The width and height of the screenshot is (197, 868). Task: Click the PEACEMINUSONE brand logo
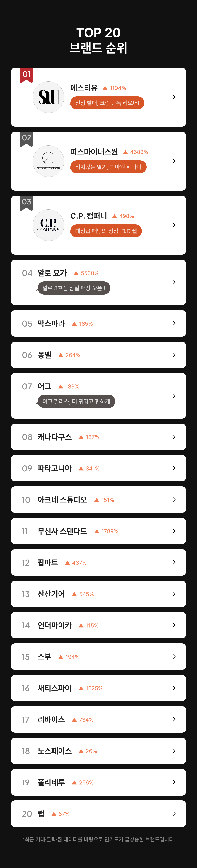pyautogui.click(x=48, y=161)
